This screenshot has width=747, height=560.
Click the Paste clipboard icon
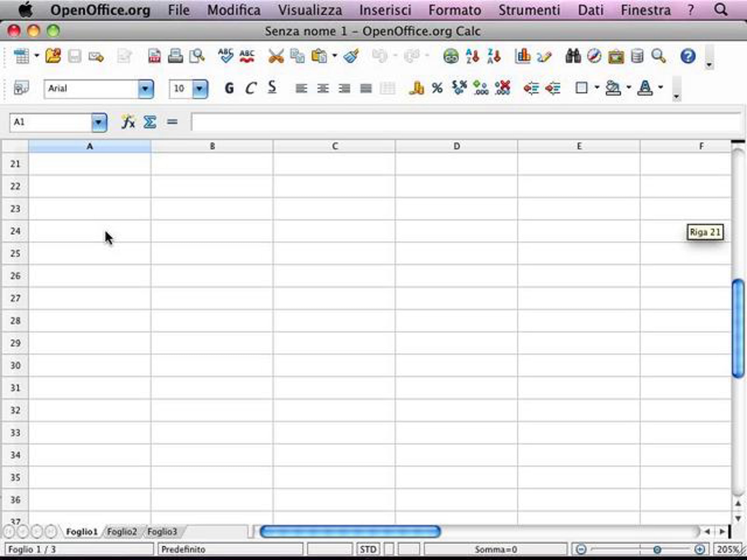(x=319, y=56)
